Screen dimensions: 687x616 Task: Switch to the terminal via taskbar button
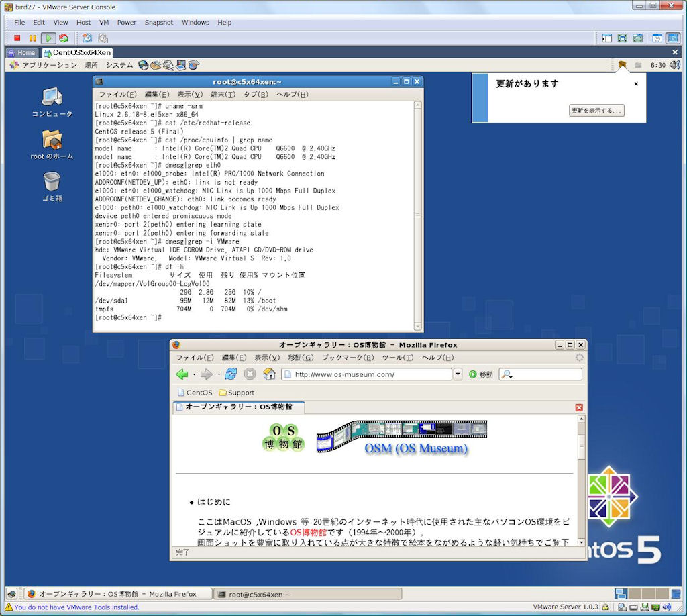(307, 594)
